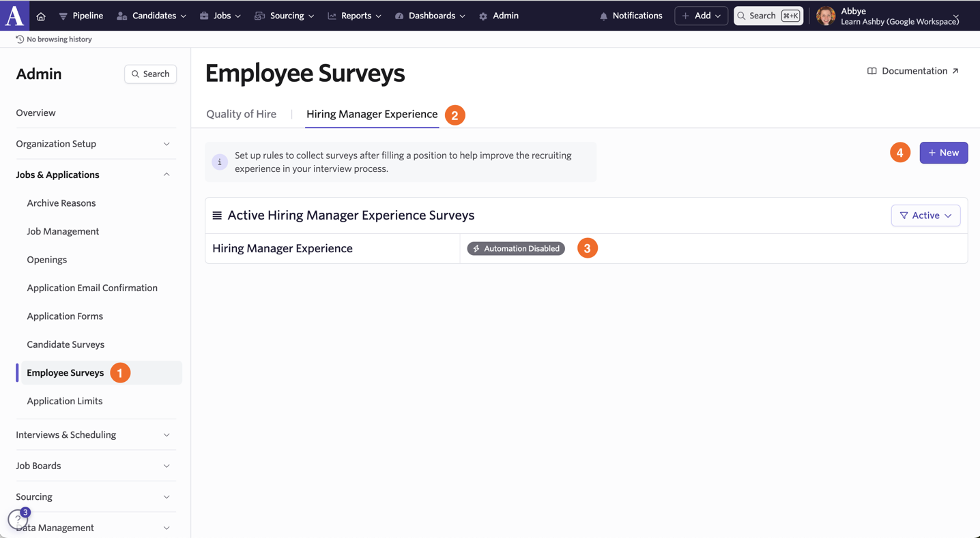Screen dimensions: 980x538
Task: Click the info icon in banner
Action: 220,162
